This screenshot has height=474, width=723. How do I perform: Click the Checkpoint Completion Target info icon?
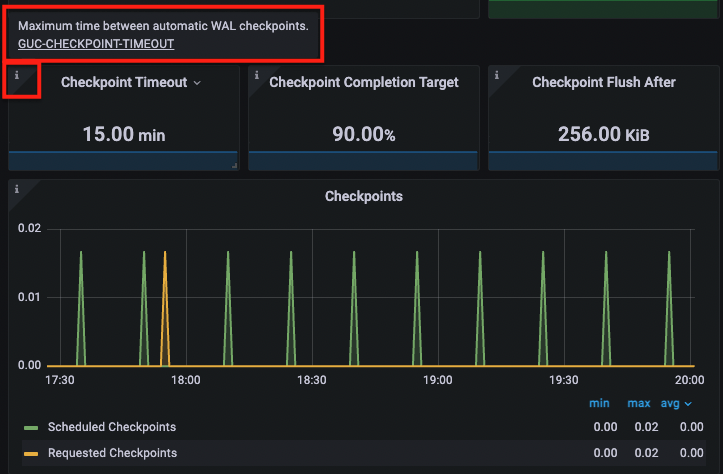coord(255,74)
